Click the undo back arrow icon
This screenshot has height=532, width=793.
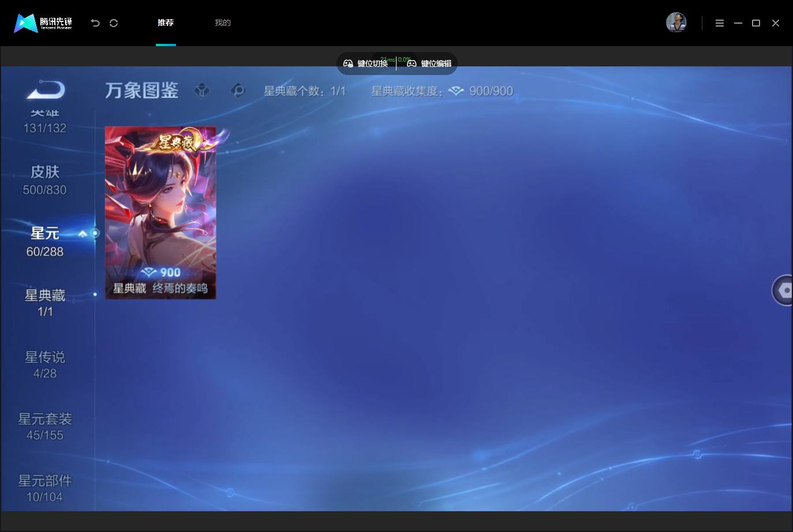[x=95, y=23]
